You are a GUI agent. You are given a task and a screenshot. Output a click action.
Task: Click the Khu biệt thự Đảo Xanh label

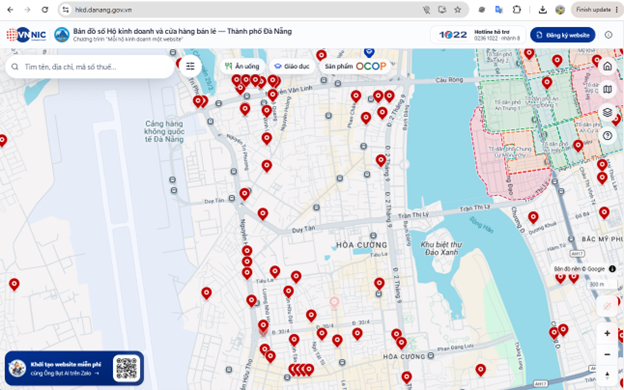tap(441, 248)
